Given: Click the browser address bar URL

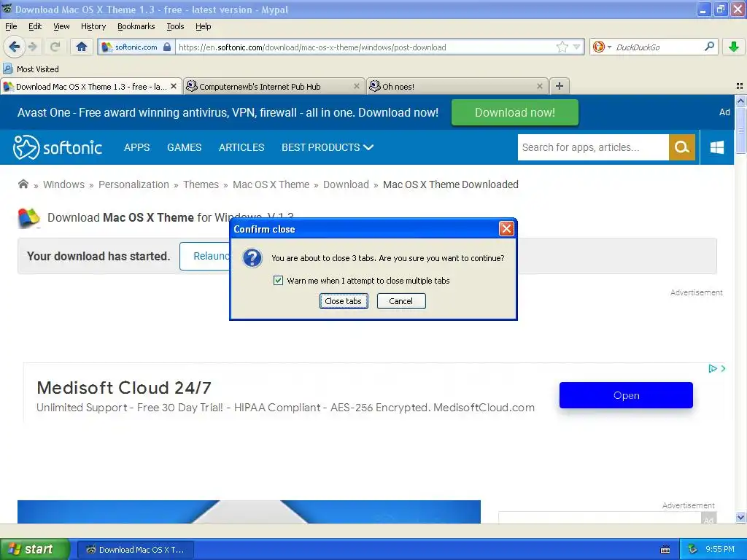Looking at the screenshot, I should tap(365, 47).
